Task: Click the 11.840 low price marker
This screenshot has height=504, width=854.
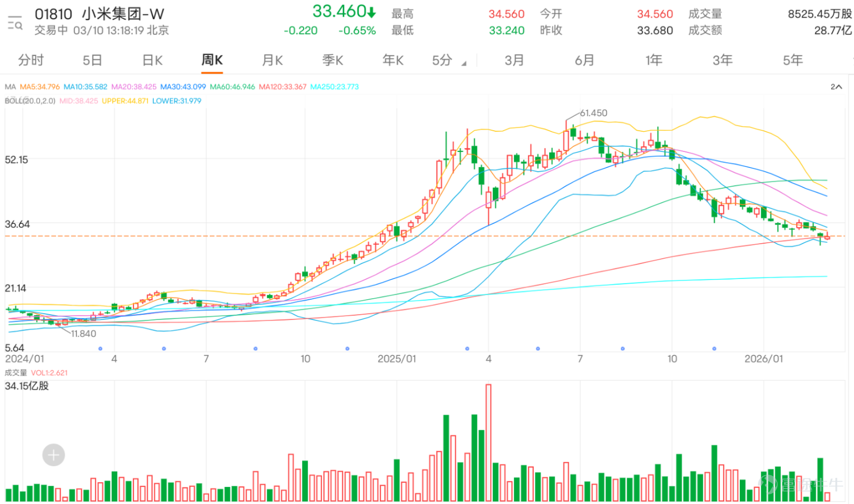Action: (83, 334)
